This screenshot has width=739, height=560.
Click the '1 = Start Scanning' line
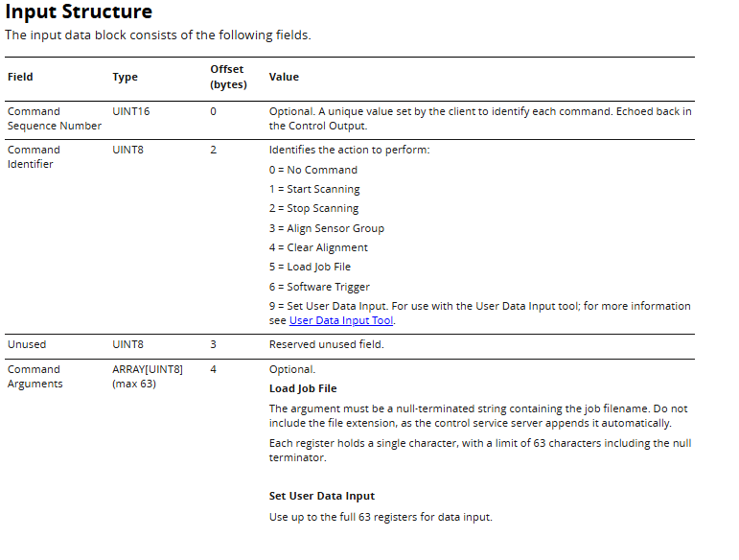point(314,190)
